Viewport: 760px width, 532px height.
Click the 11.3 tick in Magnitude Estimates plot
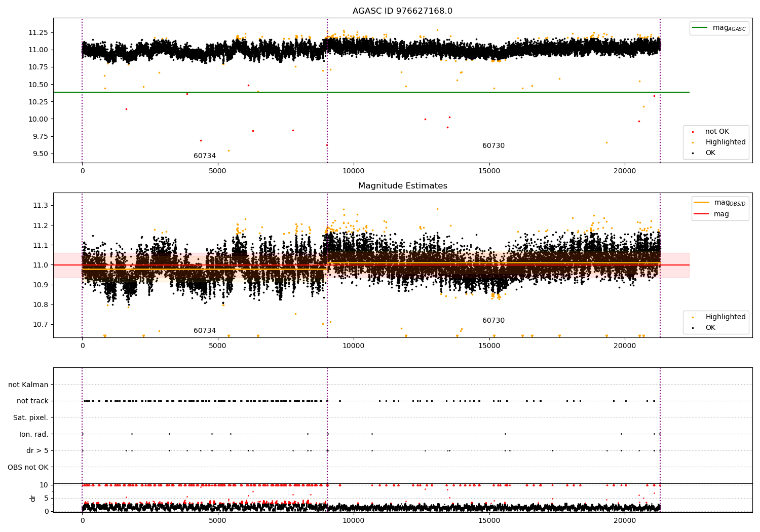click(x=41, y=206)
